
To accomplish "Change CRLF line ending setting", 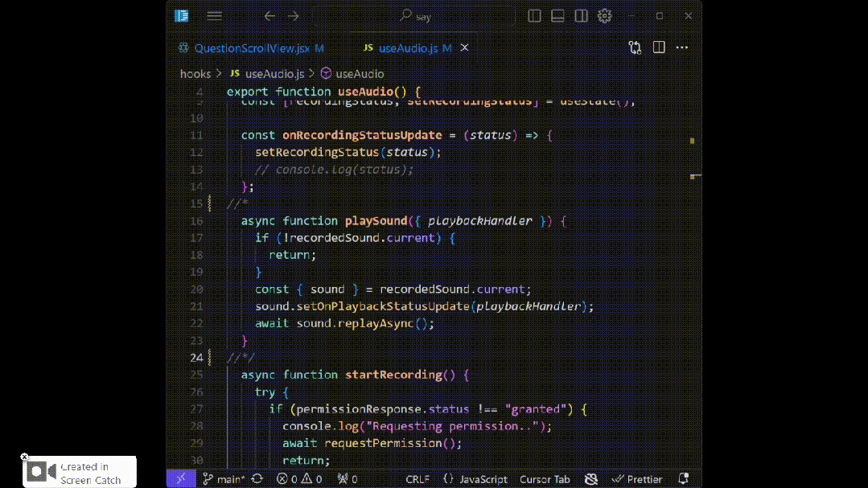I will tap(418, 479).
